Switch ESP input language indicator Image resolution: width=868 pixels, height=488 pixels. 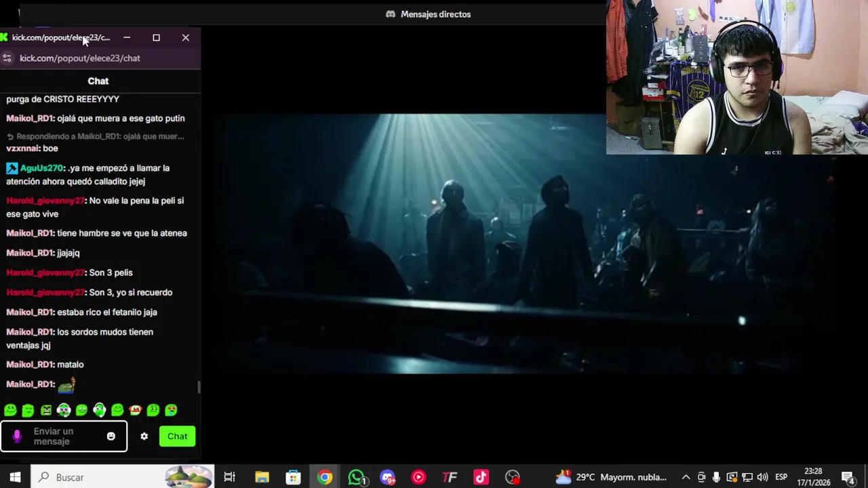pyautogui.click(x=781, y=477)
